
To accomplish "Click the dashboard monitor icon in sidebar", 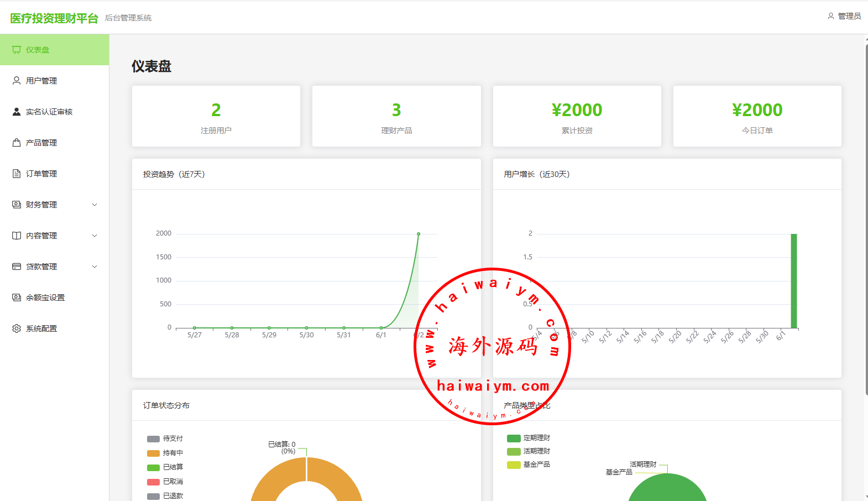I will point(17,50).
